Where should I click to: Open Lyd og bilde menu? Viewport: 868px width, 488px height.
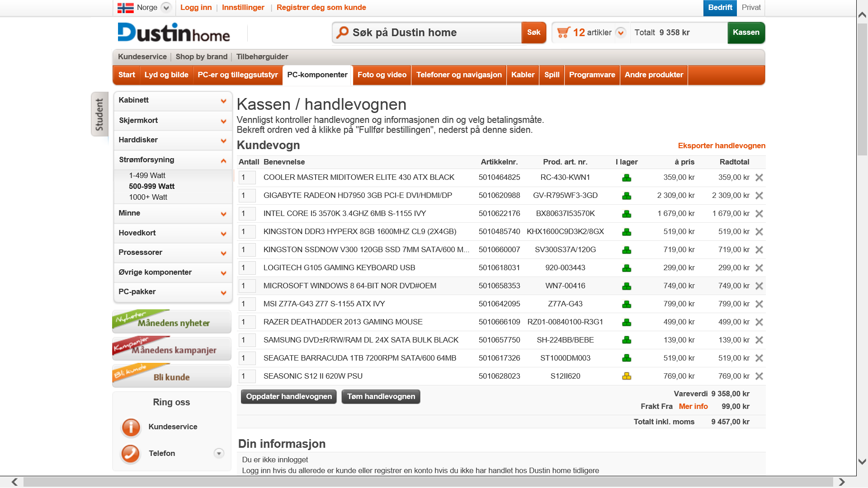click(166, 75)
